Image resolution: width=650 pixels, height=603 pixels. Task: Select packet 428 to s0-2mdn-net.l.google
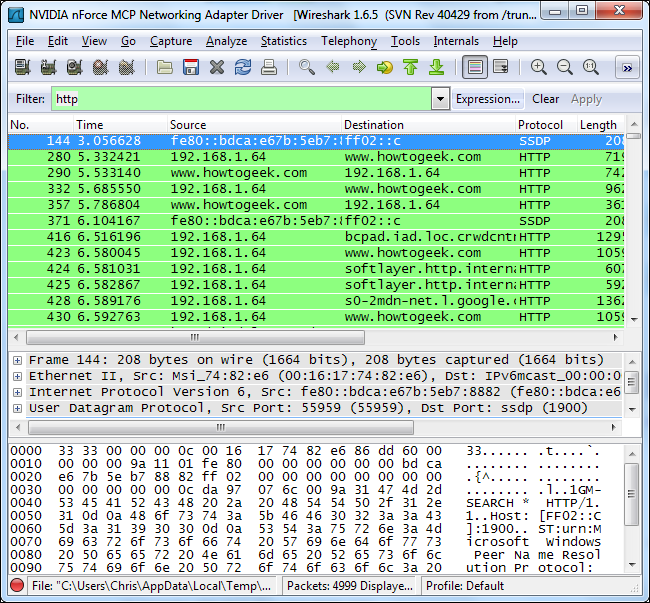pyautogui.click(x=316, y=301)
